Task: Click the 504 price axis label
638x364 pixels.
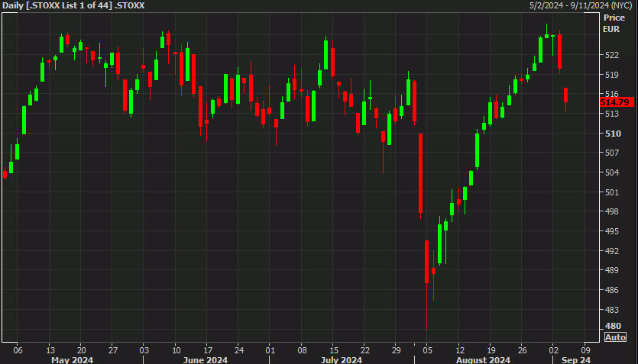Action: [x=612, y=172]
